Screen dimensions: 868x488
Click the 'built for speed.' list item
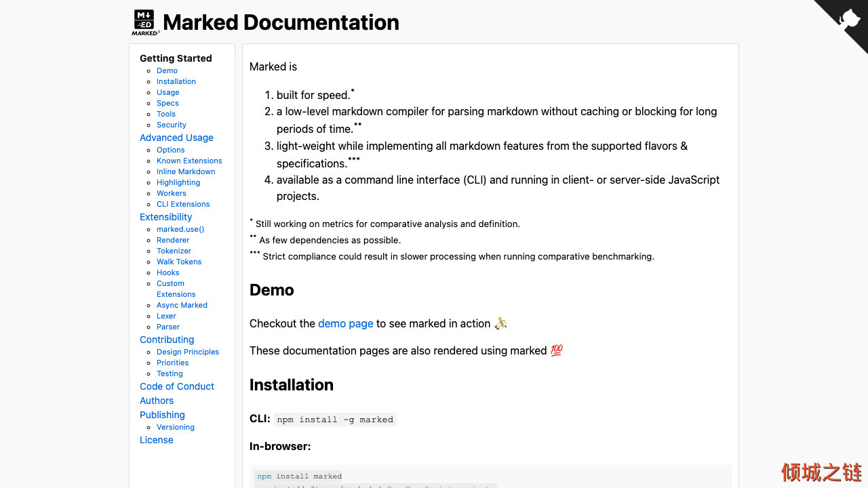tap(315, 94)
